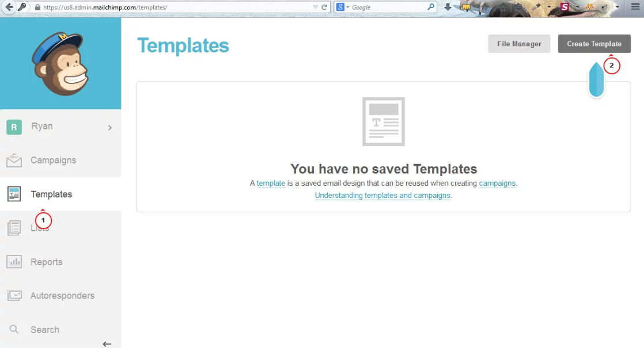Click into the Google search field
Image resolution: width=644 pixels, height=348 pixels.
[388, 7]
